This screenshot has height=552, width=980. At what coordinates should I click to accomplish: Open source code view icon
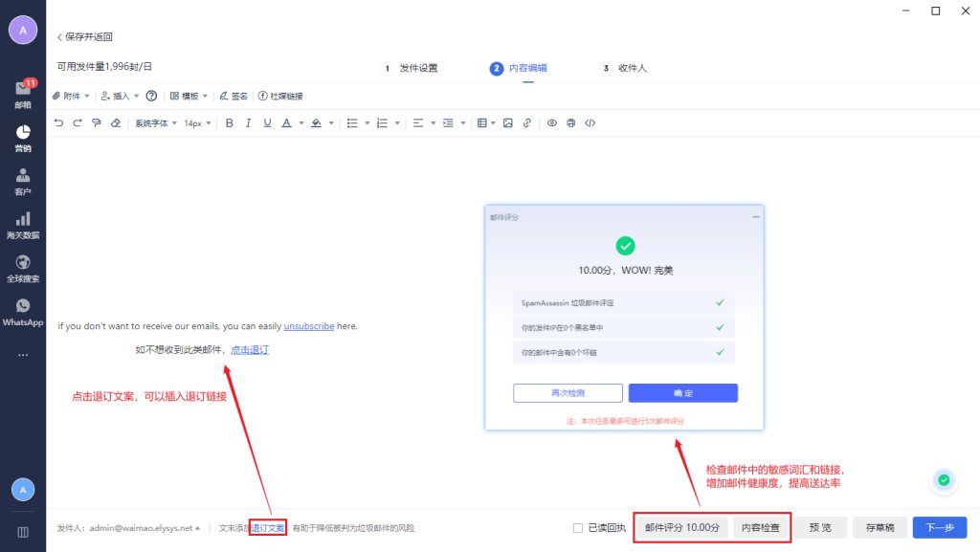click(590, 123)
